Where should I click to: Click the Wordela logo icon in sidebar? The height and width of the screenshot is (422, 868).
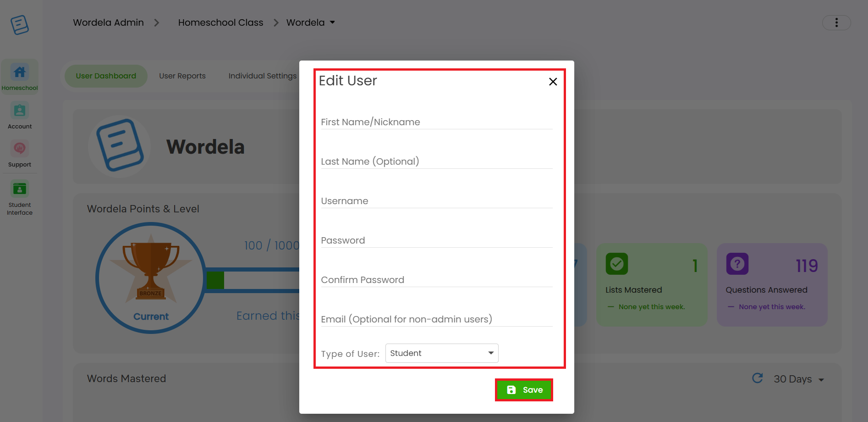(20, 25)
